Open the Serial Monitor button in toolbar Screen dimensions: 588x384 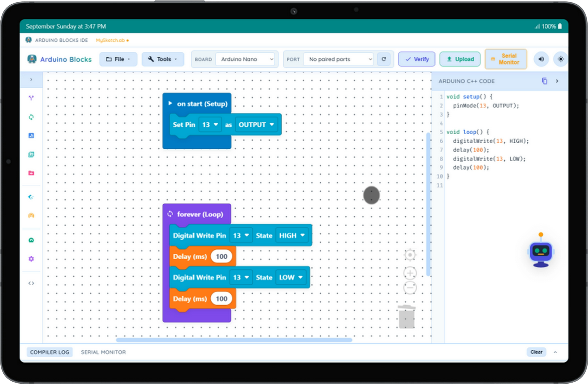506,59
